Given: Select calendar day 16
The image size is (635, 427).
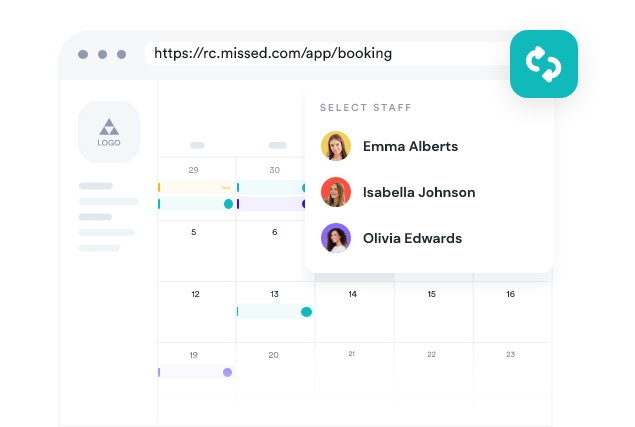Looking at the screenshot, I should [x=510, y=295].
